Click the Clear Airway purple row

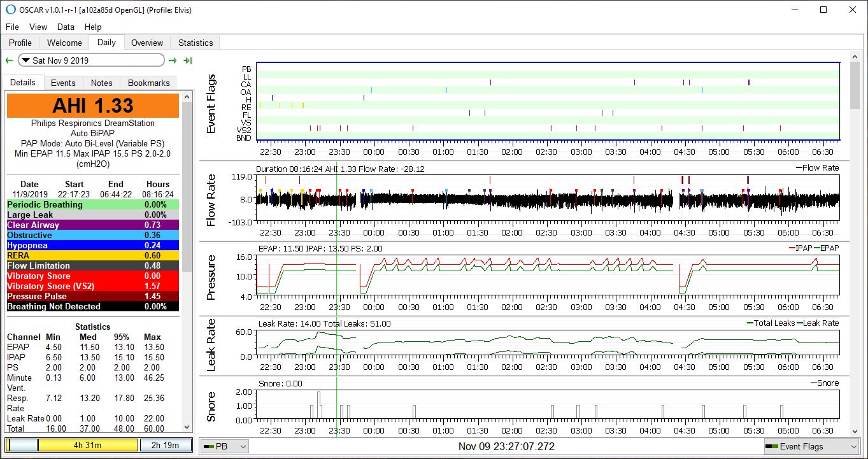(93, 225)
